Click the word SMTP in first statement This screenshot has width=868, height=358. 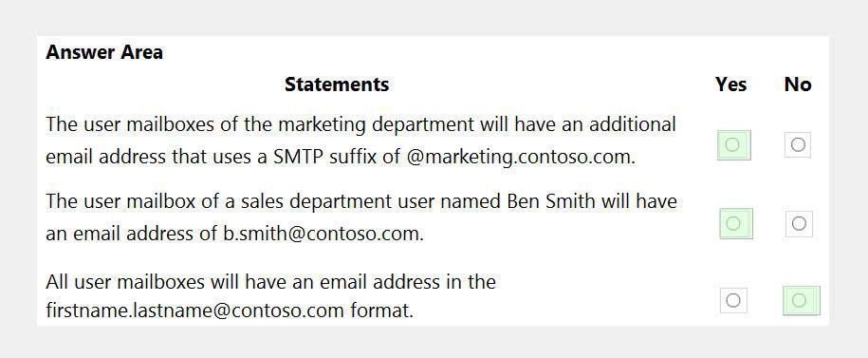[x=299, y=158]
